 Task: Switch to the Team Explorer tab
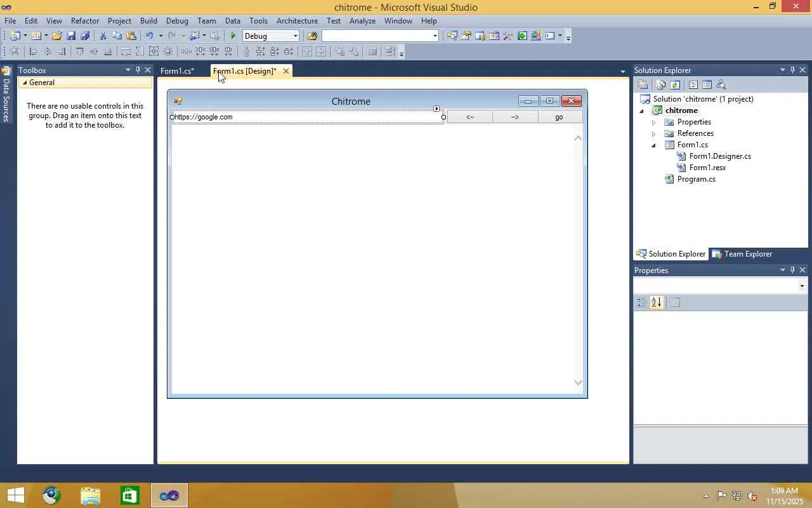tap(742, 254)
